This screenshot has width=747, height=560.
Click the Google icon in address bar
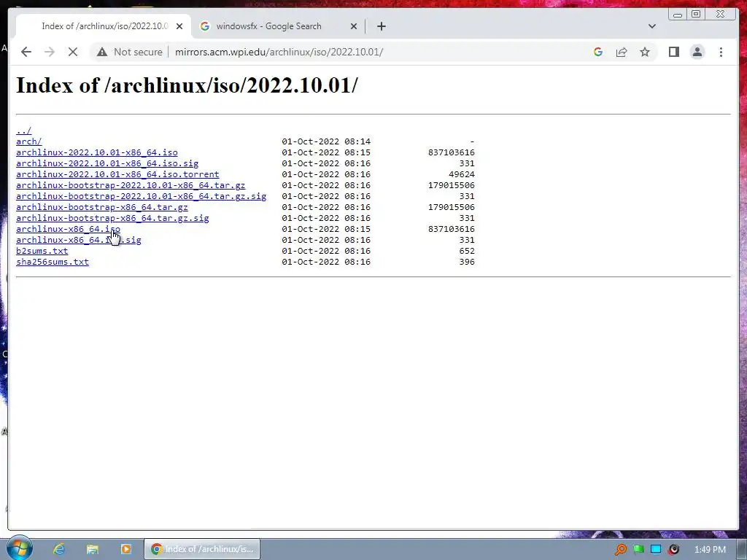coord(598,52)
